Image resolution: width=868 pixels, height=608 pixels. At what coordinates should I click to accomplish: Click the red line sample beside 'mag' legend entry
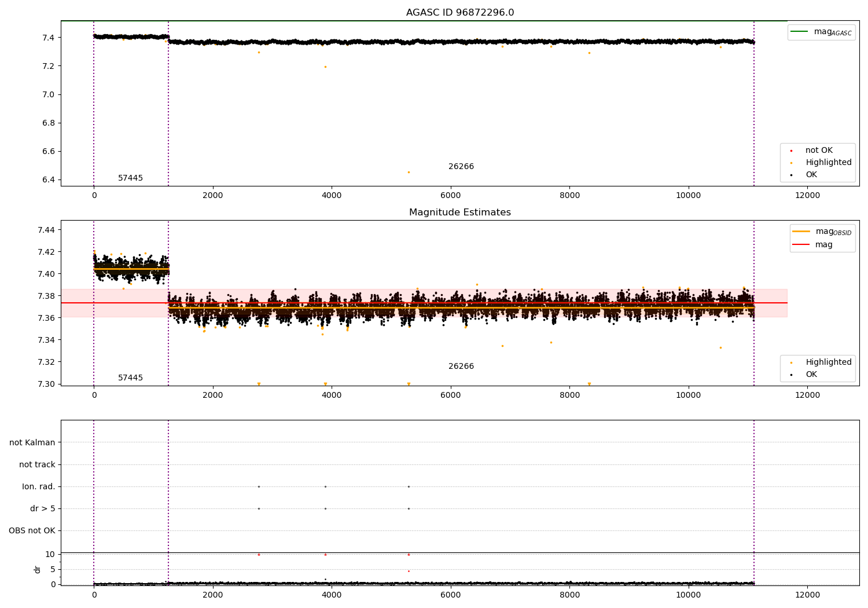click(801, 244)
